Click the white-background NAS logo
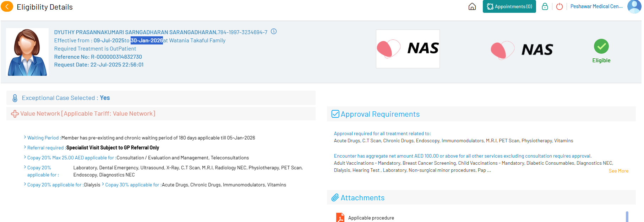The image size is (644, 222). (x=408, y=49)
